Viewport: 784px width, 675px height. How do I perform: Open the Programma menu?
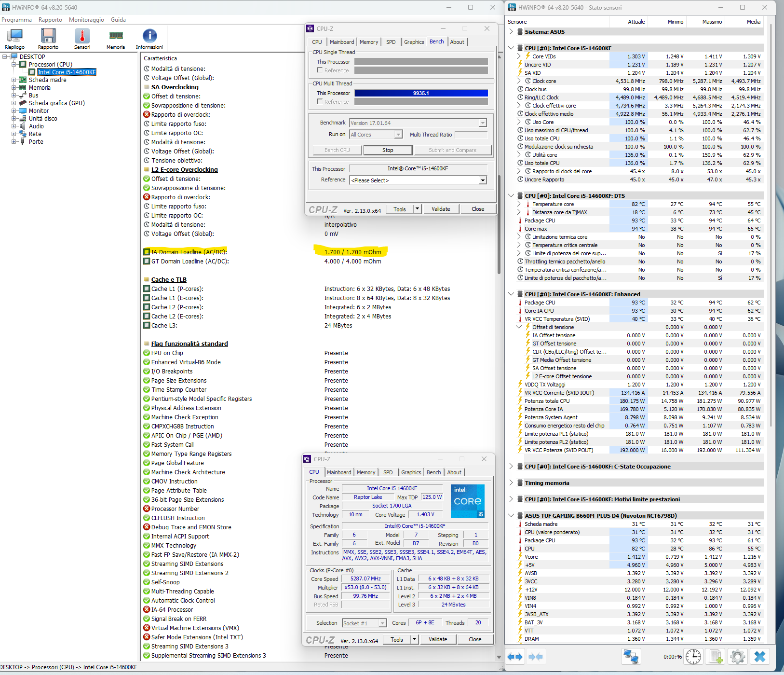pos(16,20)
